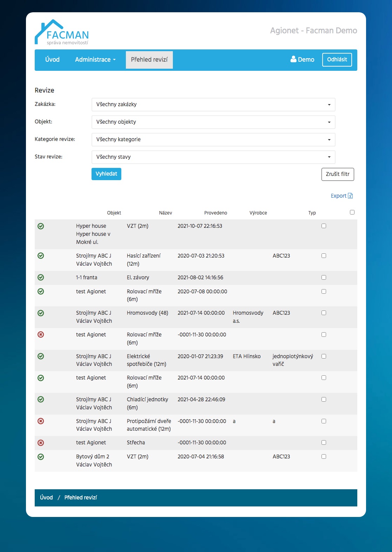Click the Export spreadsheet icon
This screenshot has height=552, width=392.
(350, 196)
